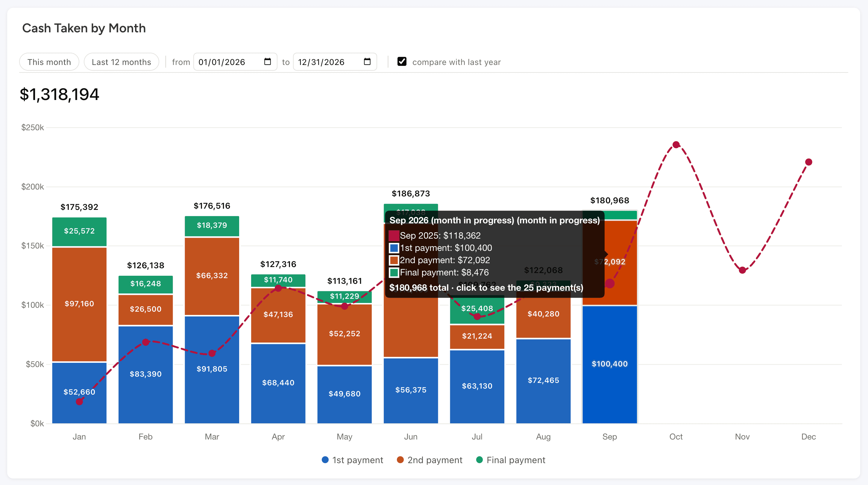Click the Mar $18,379 final payment segment
Image resolution: width=868 pixels, height=485 pixels.
coord(212,226)
